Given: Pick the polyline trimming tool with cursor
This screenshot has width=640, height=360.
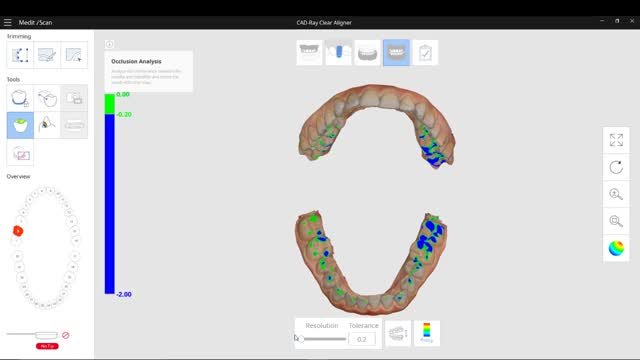Looking at the screenshot, I should click(x=74, y=55).
